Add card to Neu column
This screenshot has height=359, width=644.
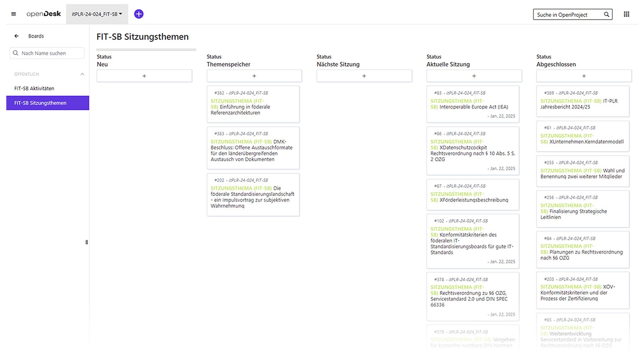(144, 76)
